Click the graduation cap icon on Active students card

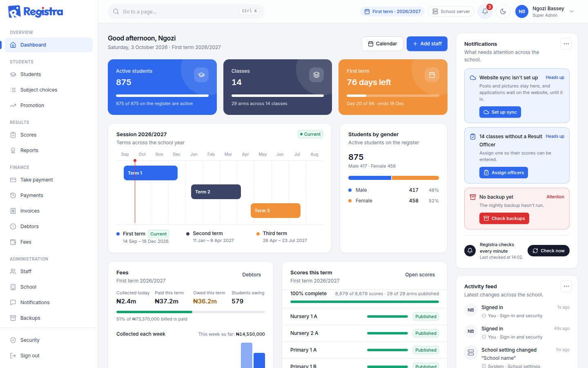(201, 75)
